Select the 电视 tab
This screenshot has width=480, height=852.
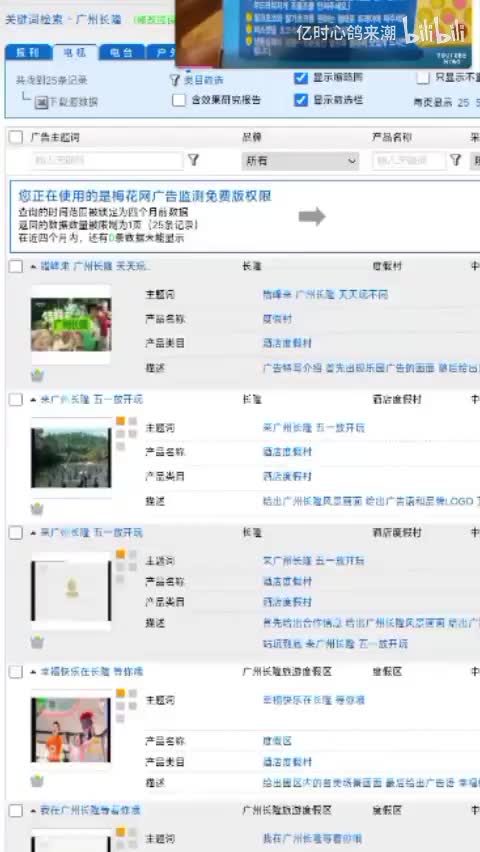pyautogui.click(x=76, y=53)
